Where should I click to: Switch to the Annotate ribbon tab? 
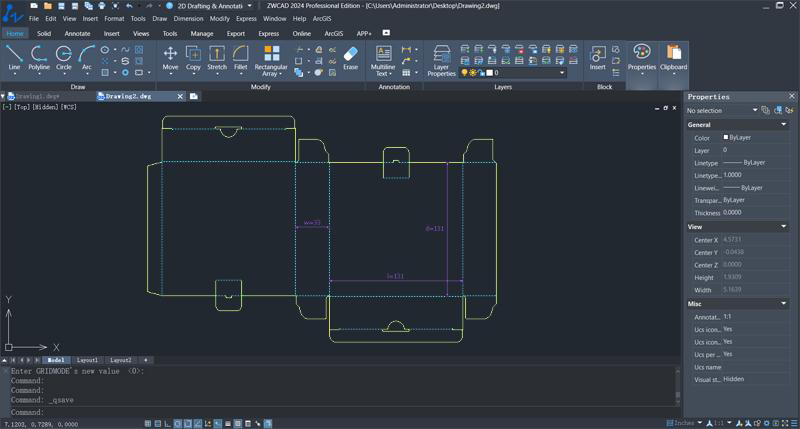click(x=77, y=33)
